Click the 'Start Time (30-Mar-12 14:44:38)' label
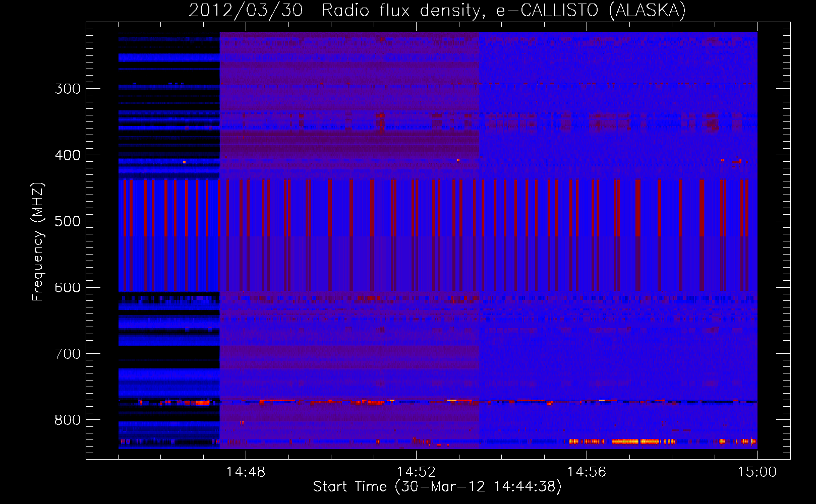Image resolution: width=816 pixels, height=504 pixels. point(437,487)
